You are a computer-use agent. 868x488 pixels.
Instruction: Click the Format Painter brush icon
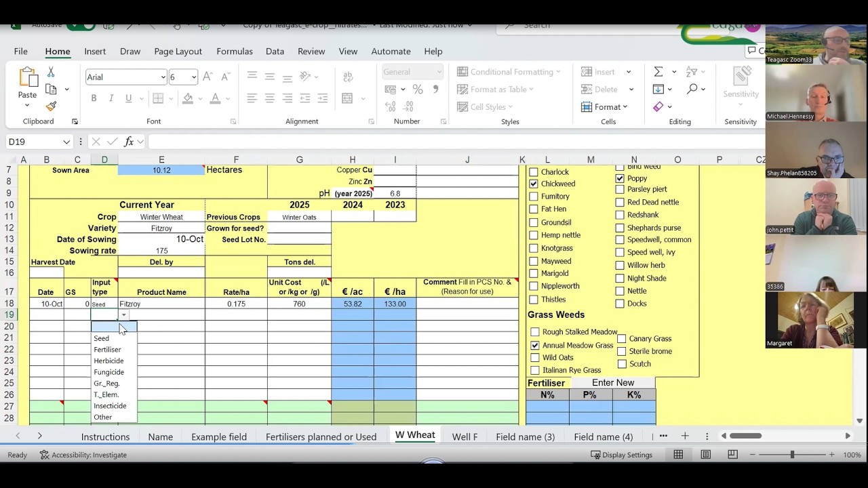coord(51,106)
